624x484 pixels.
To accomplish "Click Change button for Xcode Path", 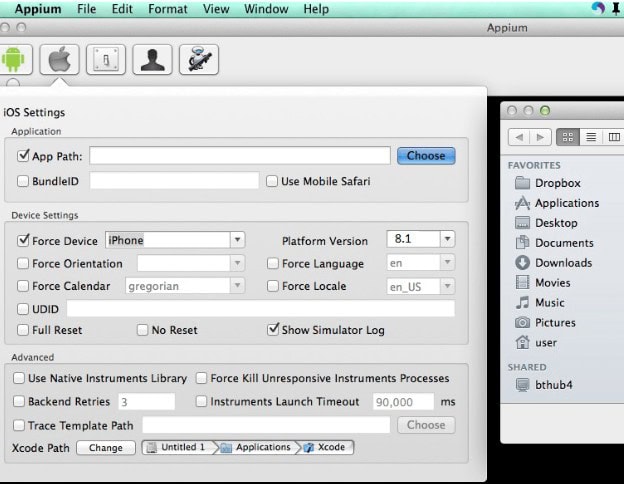I will 106,448.
